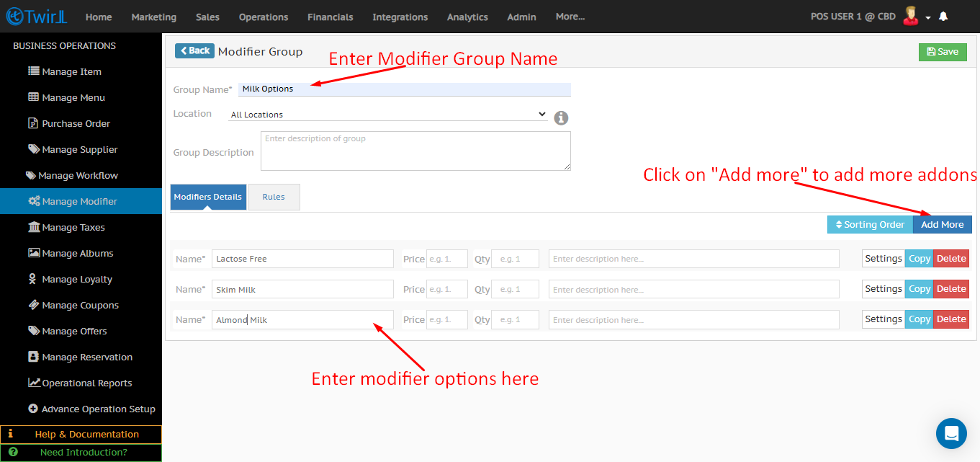Open Manage Albums in sidebar

pyautogui.click(x=77, y=253)
